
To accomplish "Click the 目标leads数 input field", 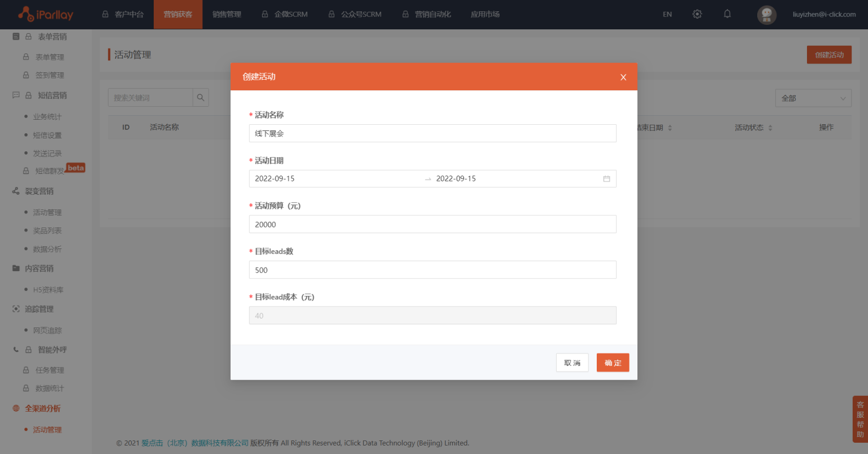I will coord(432,270).
